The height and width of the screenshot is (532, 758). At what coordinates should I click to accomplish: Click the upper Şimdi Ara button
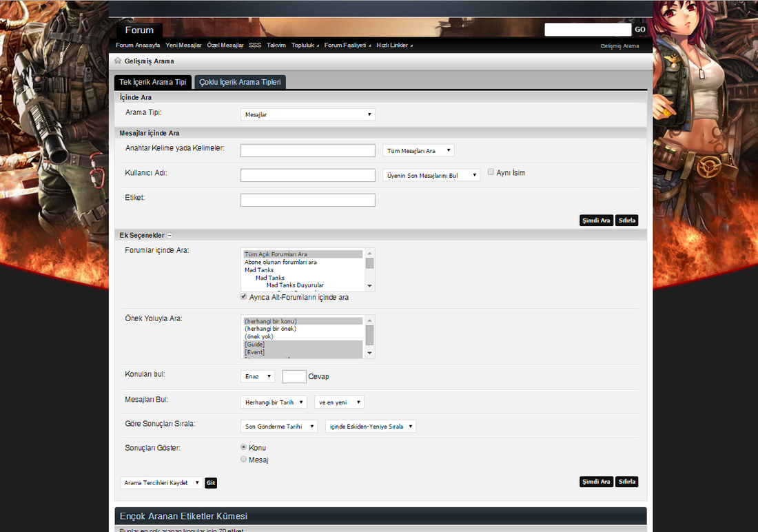596,221
